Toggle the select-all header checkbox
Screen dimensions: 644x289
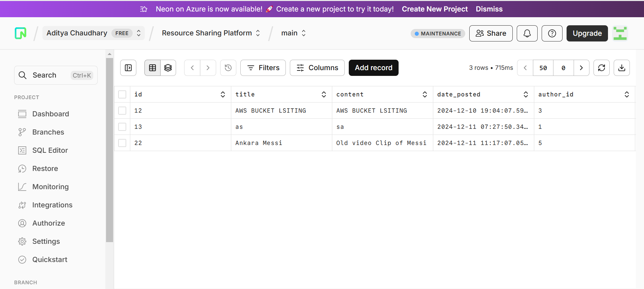122,94
